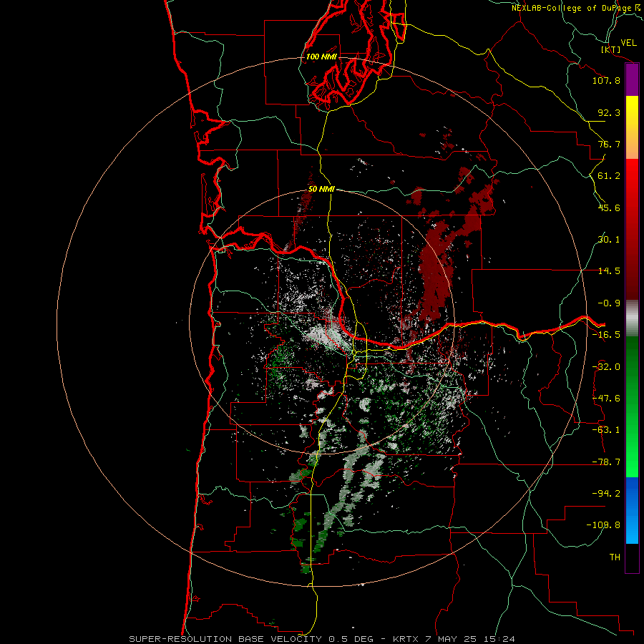This screenshot has height=644, width=644.
Task: Select the -16.5 value on velocity scale
Action: [606, 335]
